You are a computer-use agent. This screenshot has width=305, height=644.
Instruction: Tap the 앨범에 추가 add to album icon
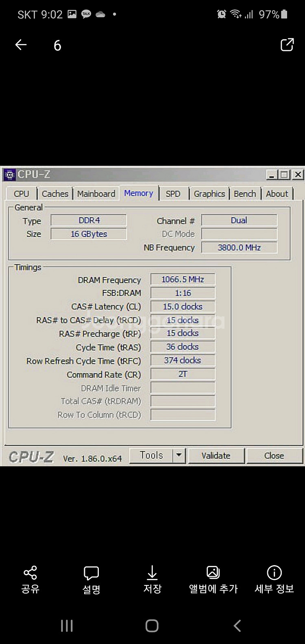pyautogui.click(x=213, y=572)
